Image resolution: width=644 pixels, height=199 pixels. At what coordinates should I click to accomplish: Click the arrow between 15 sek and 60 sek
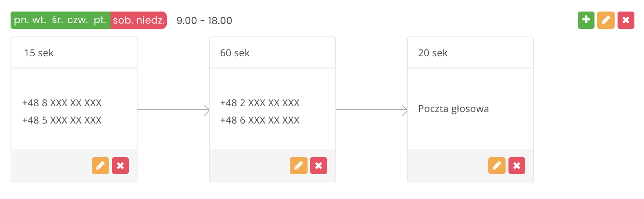173,110
